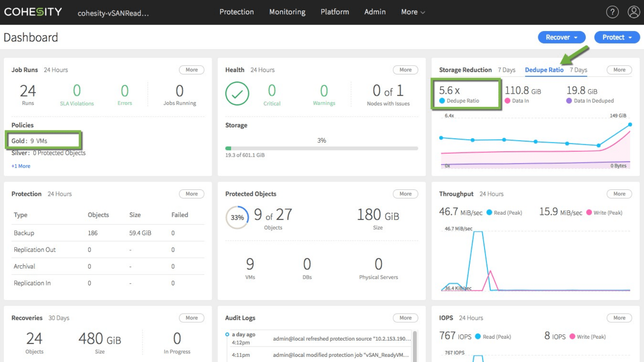
Task: Switch to the Storage Reduction tab
Action: [465, 70]
